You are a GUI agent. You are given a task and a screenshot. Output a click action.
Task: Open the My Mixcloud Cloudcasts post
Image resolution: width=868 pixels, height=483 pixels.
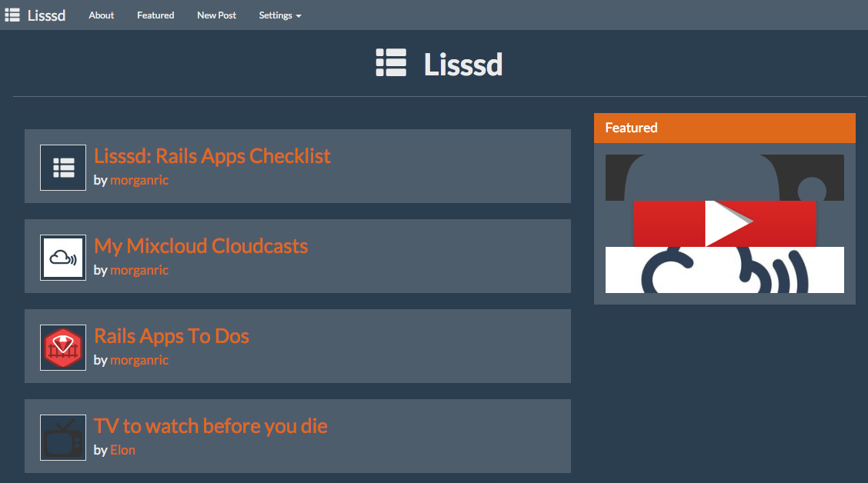point(201,246)
